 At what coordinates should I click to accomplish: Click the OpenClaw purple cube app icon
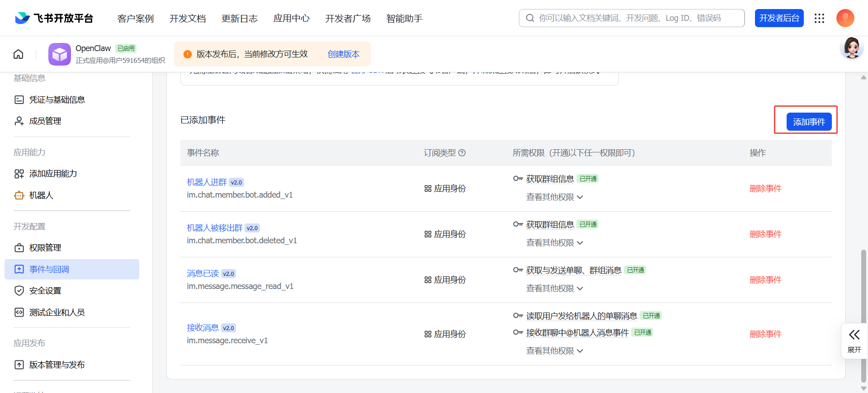[59, 54]
